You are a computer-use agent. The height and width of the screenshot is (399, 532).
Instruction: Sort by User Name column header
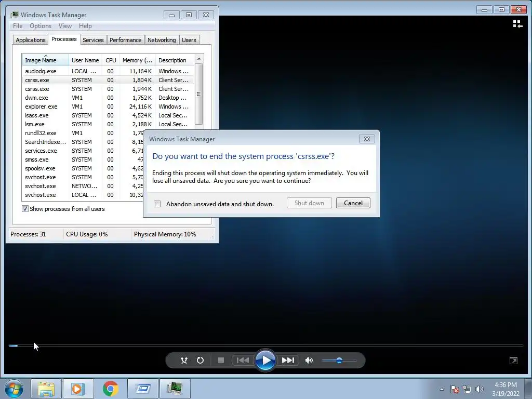point(85,60)
